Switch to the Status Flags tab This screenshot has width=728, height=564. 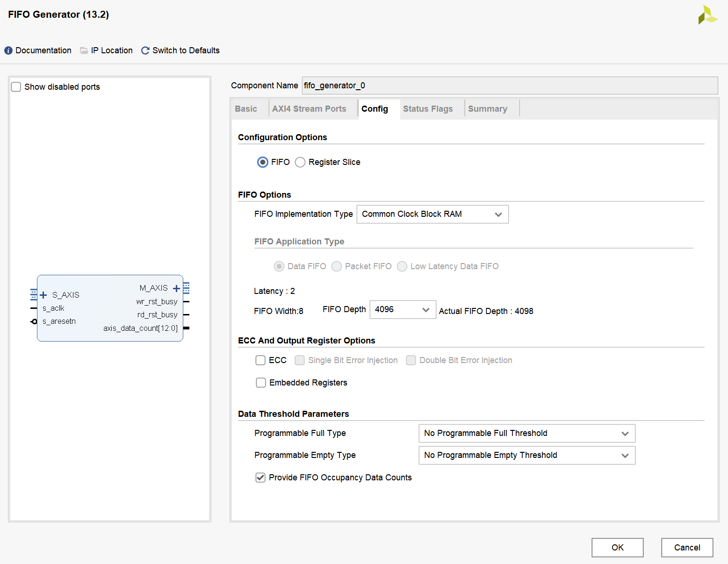(427, 109)
